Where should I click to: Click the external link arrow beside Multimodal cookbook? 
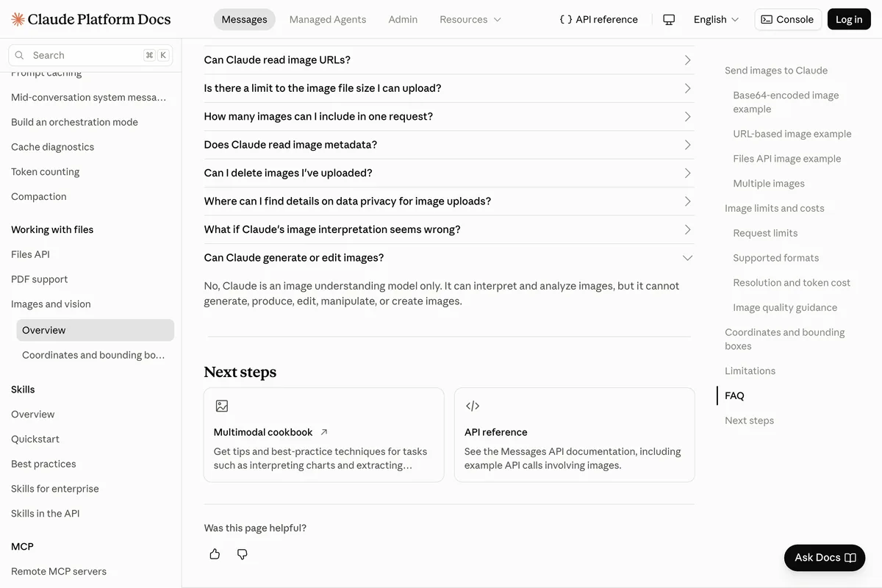324,432
